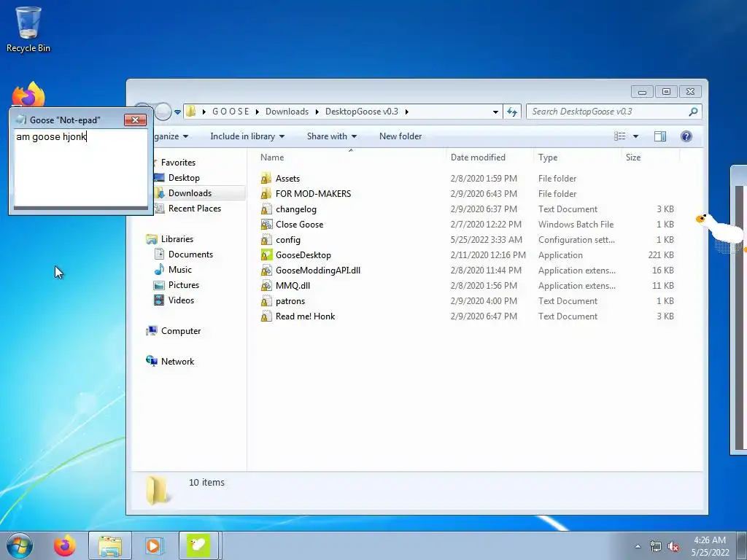Click the network tray icon
The height and width of the screenshot is (560, 747).
pyautogui.click(x=656, y=547)
